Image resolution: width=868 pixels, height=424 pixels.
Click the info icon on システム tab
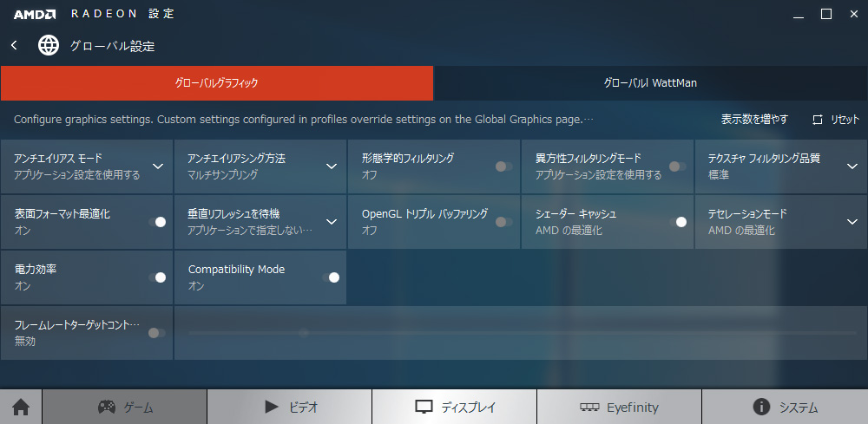click(x=762, y=408)
